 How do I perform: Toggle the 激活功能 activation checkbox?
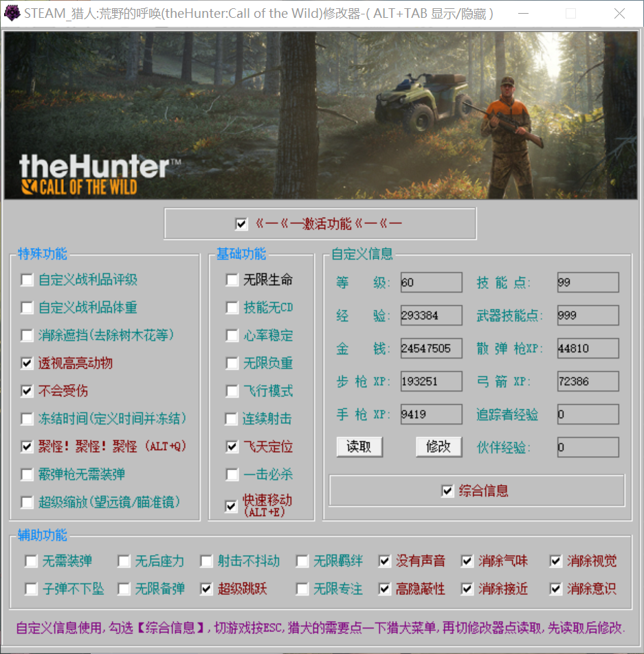pos(241,224)
